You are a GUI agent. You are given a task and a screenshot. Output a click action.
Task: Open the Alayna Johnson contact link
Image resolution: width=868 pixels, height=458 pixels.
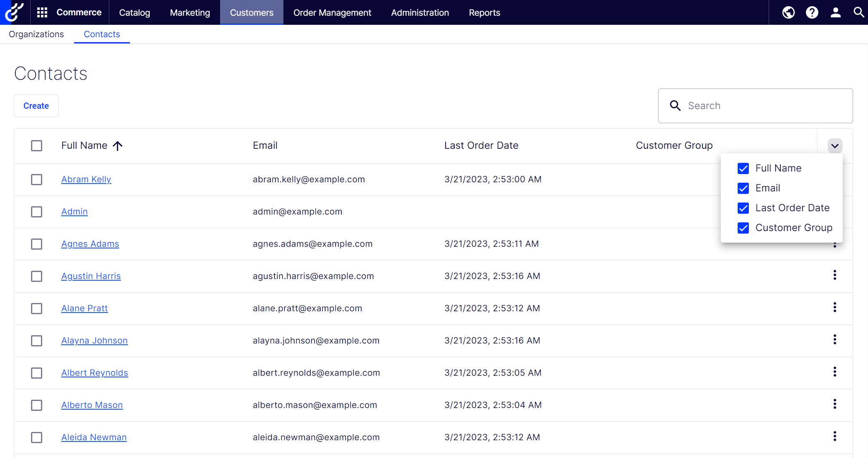click(x=94, y=341)
